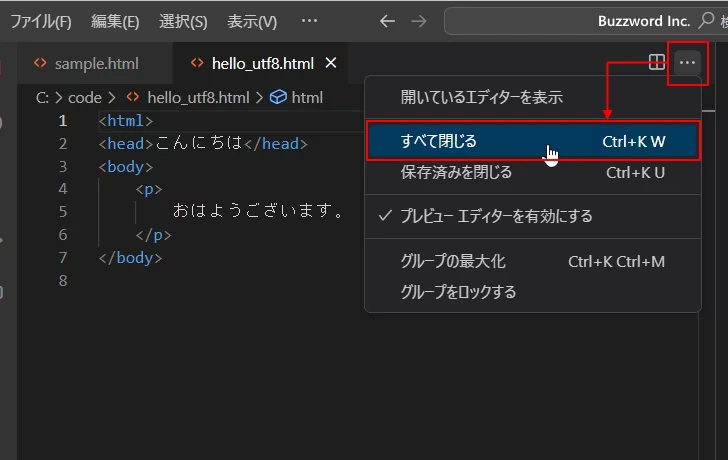Click the opening <body> tag

(x=125, y=167)
